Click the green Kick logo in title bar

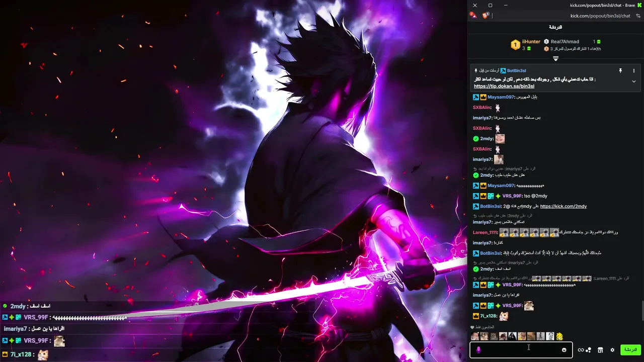click(639, 5)
